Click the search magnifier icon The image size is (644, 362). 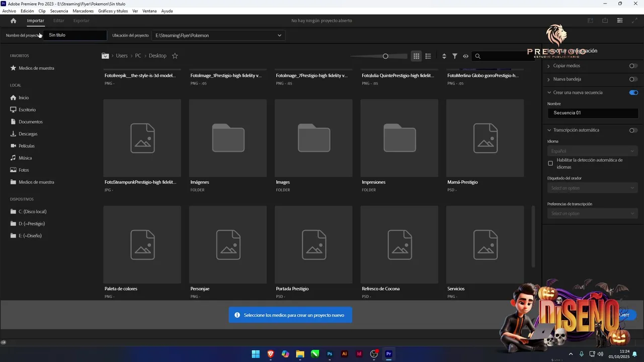tap(478, 56)
